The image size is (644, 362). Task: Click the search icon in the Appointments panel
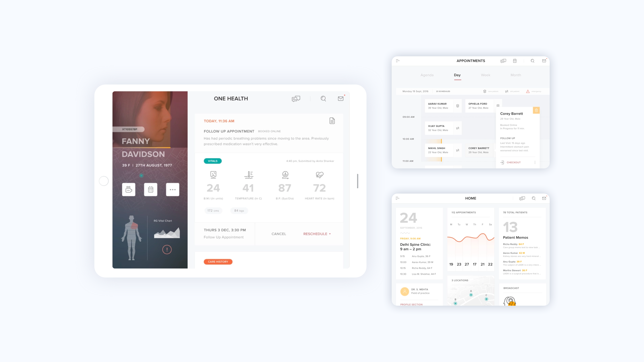[532, 61]
